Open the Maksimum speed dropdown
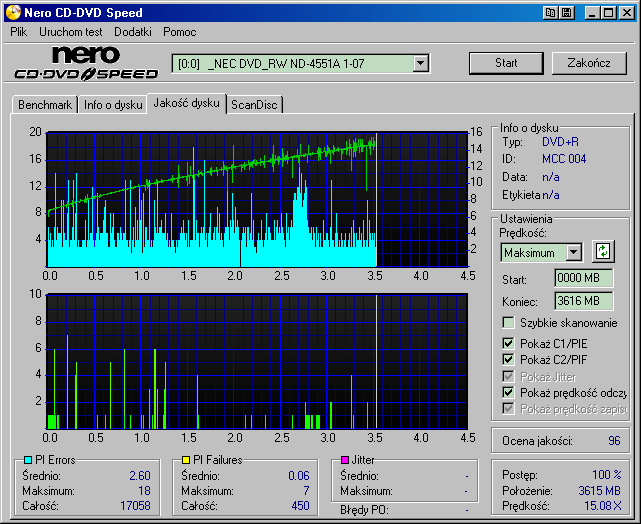 [574, 253]
